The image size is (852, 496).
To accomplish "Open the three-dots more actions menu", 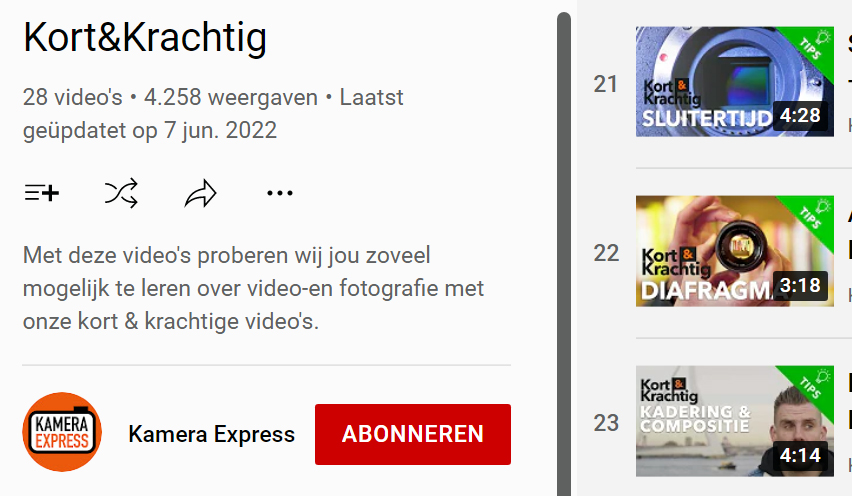I will coord(280,193).
